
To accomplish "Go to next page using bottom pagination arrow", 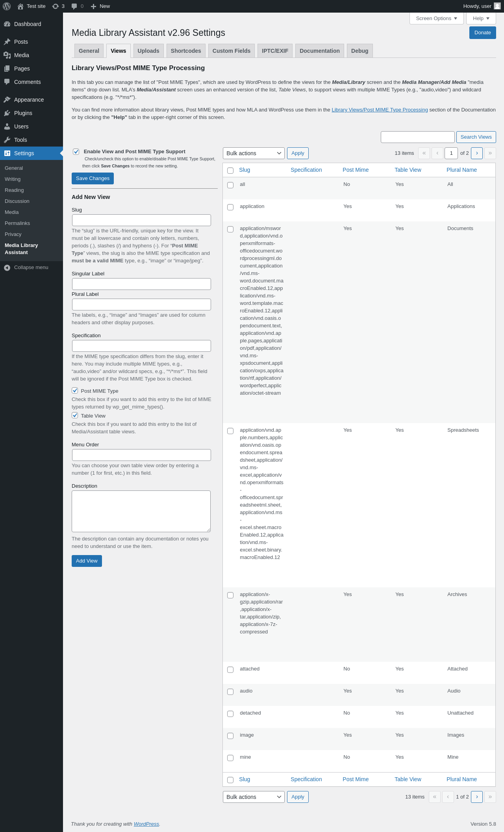I will pos(477,797).
